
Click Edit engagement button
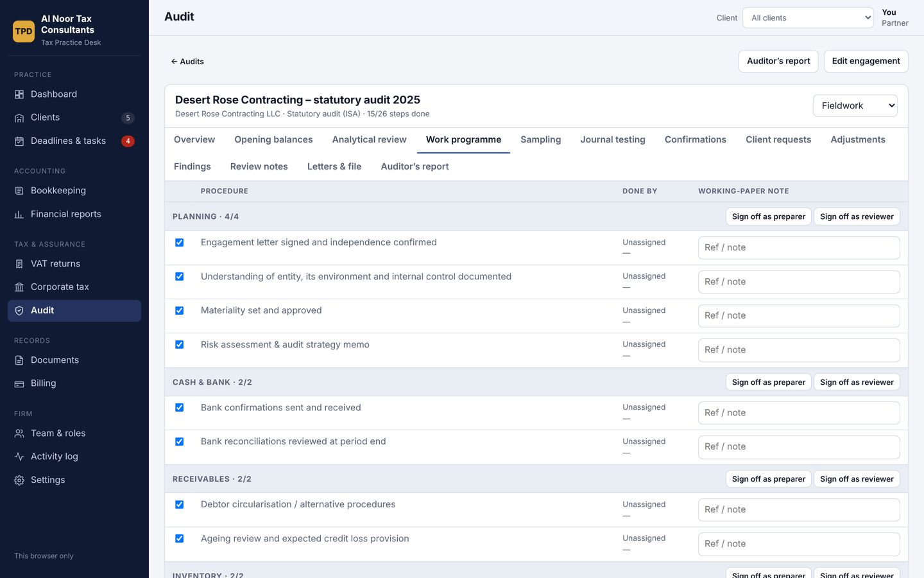pos(866,61)
